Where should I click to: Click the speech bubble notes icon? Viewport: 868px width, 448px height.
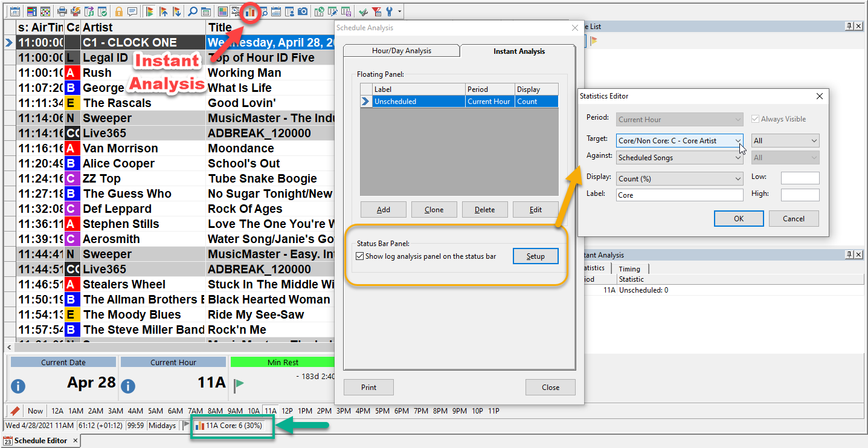click(x=132, y=11)
